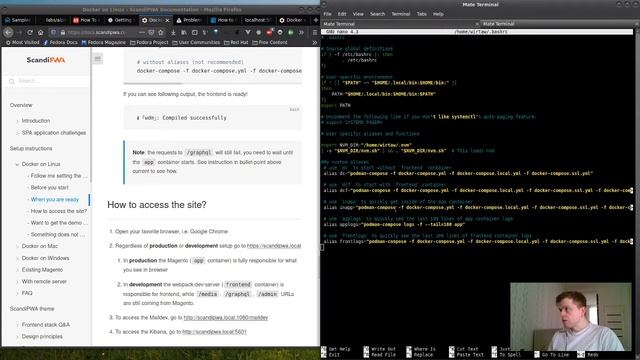The width and height of the screenshot is (640, 360).
Task: Click Design principles in docs sidebar
Action: [x=42, y=337]
